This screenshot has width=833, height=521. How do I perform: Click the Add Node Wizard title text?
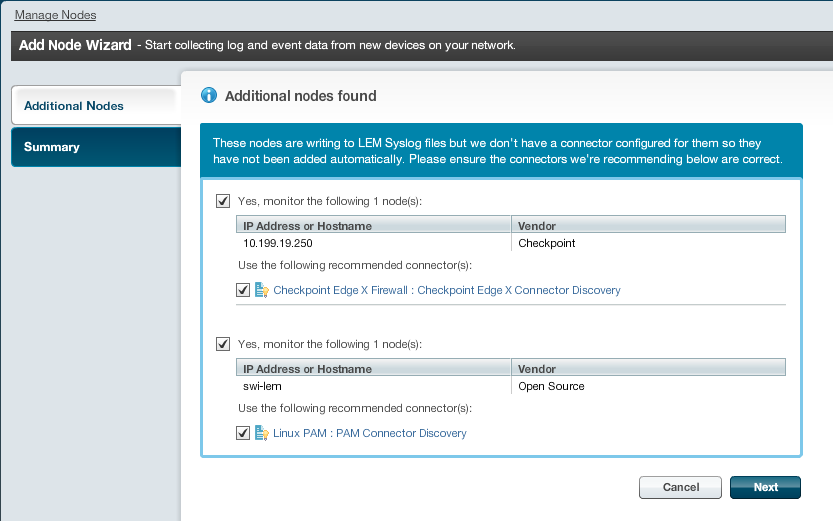click(75, 45)
